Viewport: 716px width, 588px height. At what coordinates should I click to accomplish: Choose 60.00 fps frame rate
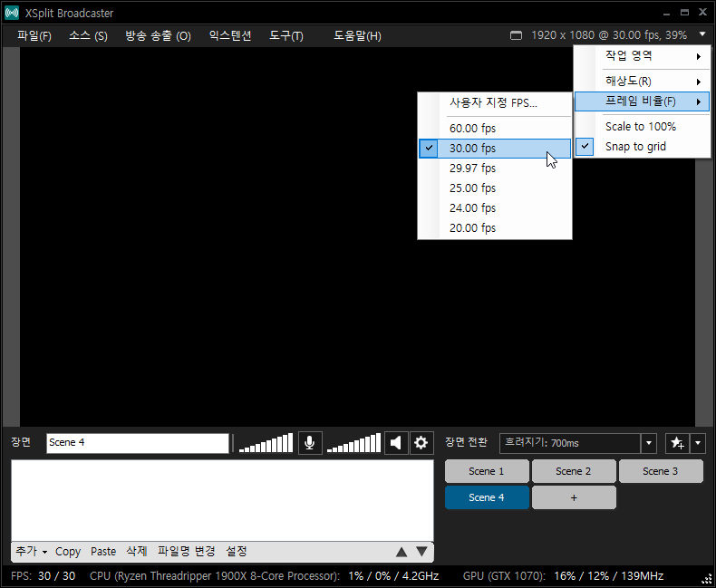tap(495, 129)
